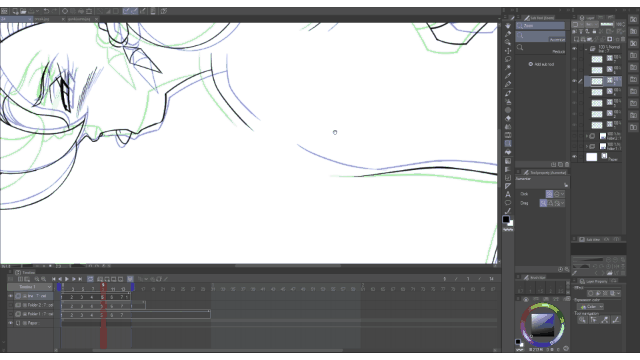Select the Reduce sub tool
The height and width of the screenshot is (360, 640).
coord(540,48)
